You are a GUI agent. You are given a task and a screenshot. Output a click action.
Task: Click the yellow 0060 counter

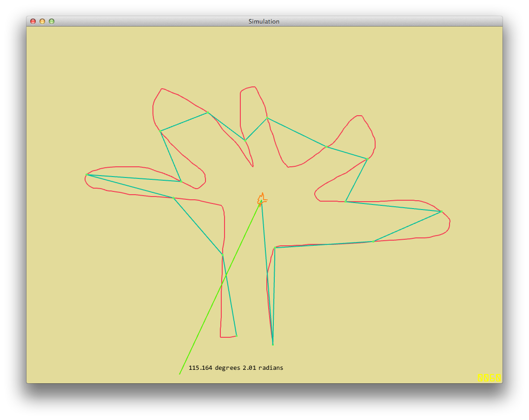click(489, 378)
